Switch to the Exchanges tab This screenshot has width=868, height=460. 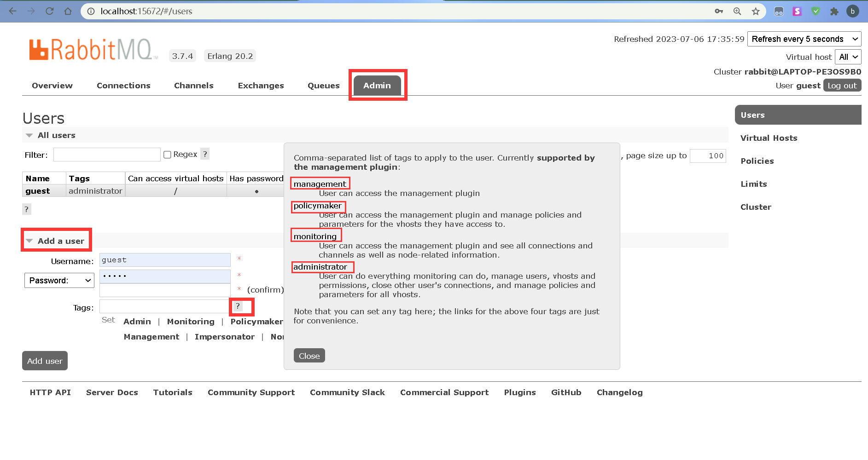click(x=261, y=86)
